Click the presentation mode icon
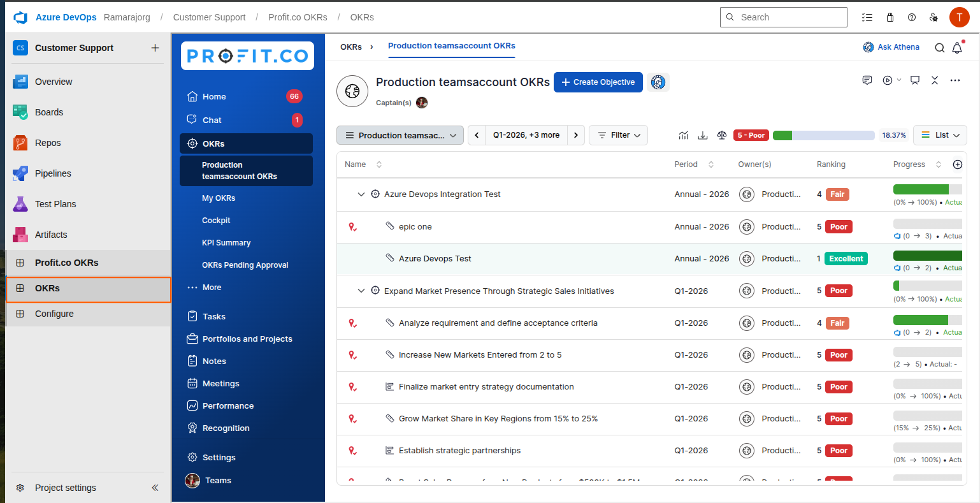 pos(915,80)
